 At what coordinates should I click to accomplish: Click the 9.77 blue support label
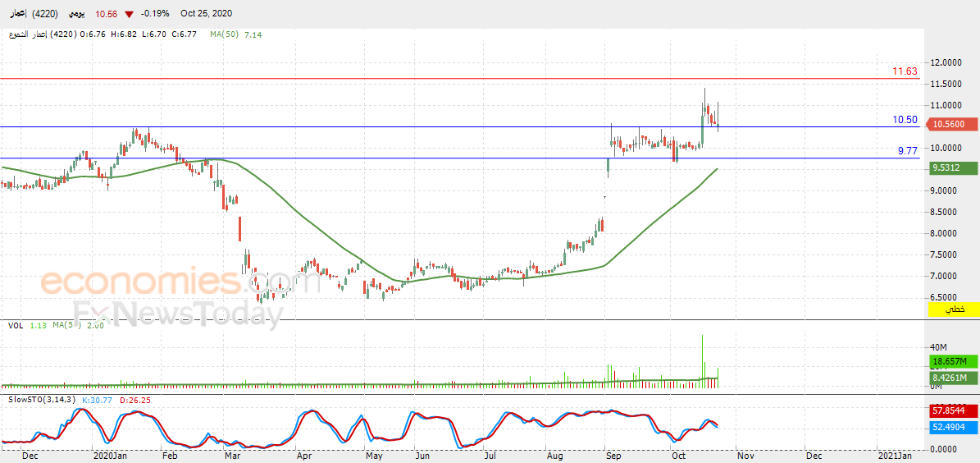(908, 151)
